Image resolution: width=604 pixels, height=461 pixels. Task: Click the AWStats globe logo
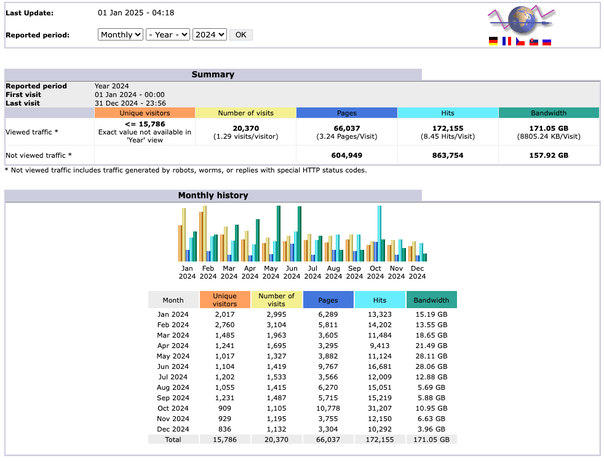pos(521,19)
